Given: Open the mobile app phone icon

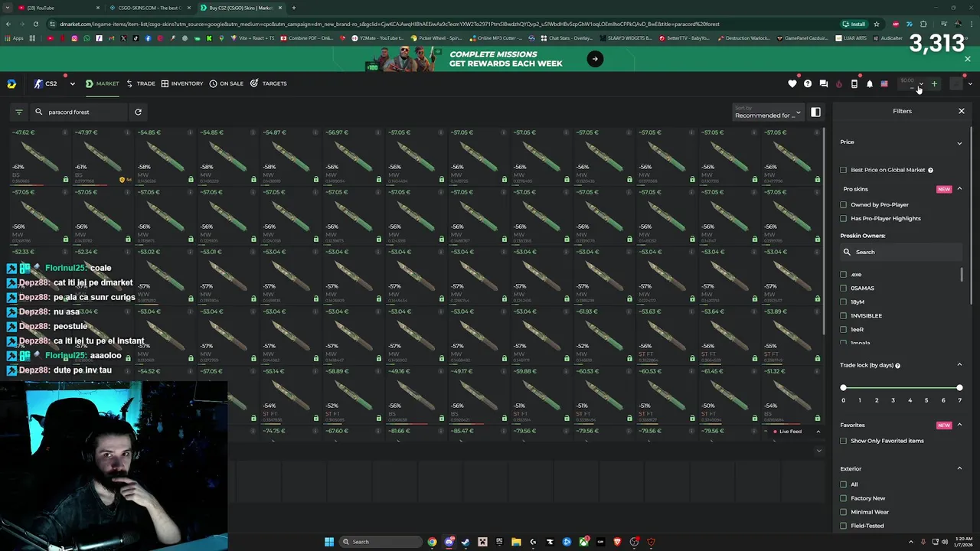Looking at the screenshot, I should 854,83.
